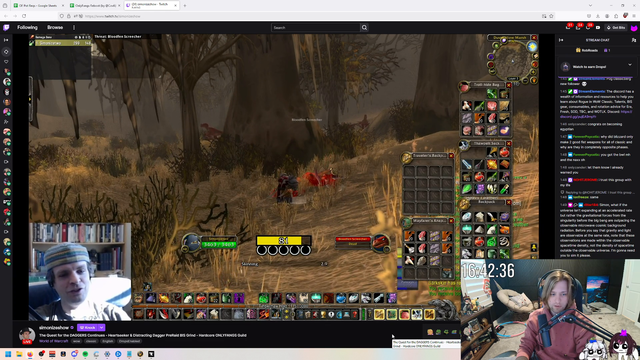The height and width of the screenshot is (360, 640).
Task: Open Firefox from the taskbar
Action: pos(30,354)
